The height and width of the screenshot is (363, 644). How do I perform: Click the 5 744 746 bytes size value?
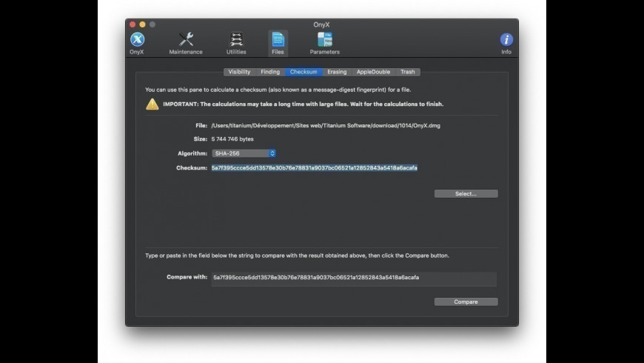232,139
